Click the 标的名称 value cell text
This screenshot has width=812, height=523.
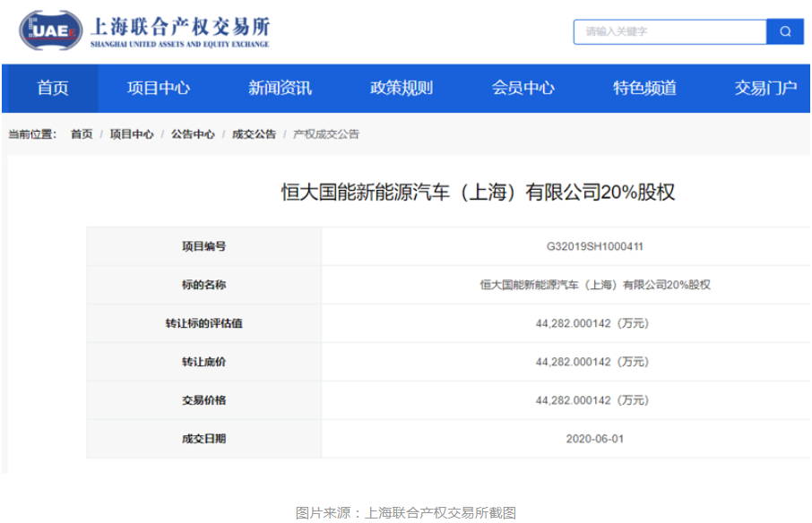tap(594, 285)
